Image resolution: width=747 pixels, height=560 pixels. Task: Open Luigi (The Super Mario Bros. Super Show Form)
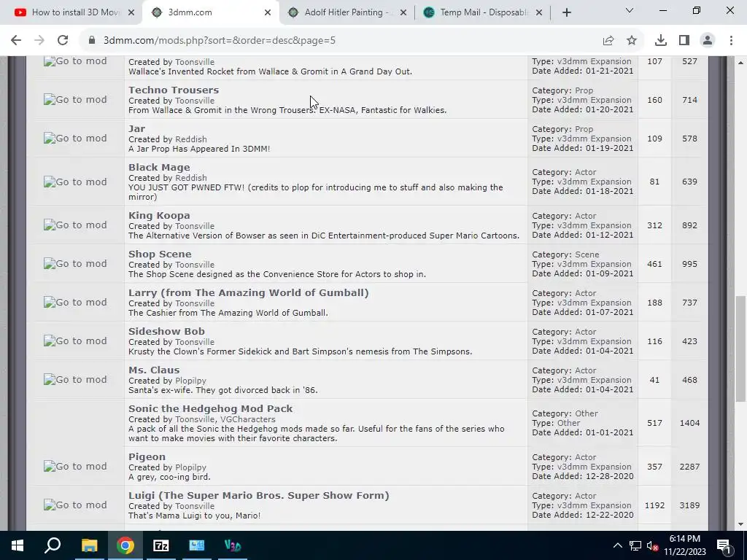coord(259,495)
